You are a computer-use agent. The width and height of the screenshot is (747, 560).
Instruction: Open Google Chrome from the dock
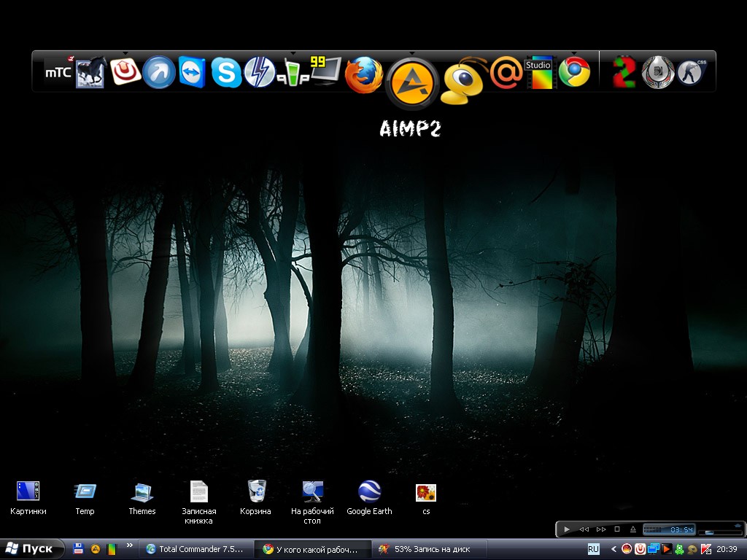tap(574, 72)
